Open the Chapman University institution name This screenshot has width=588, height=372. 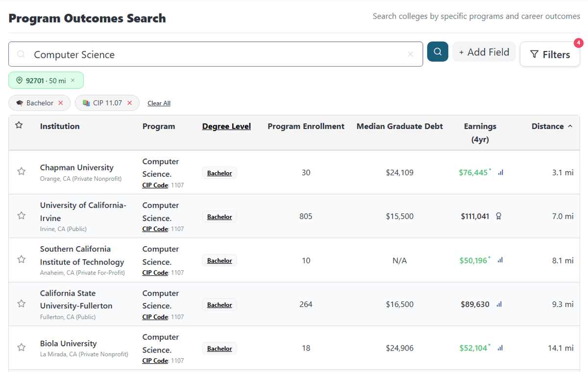(x=77, y=167)
